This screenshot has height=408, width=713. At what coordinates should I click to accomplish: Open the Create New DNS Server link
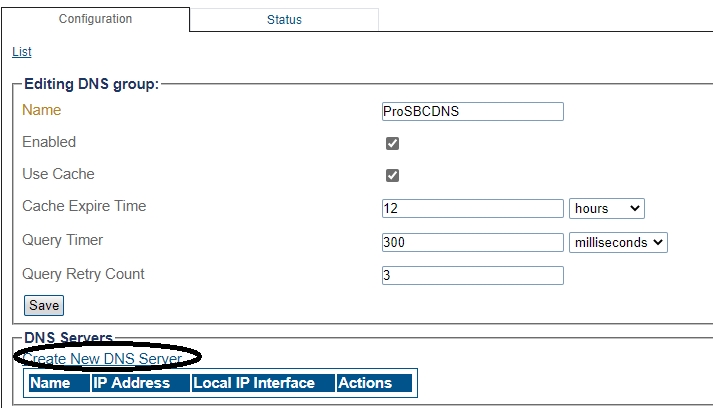pyautogui.click(x=103, y=358)
